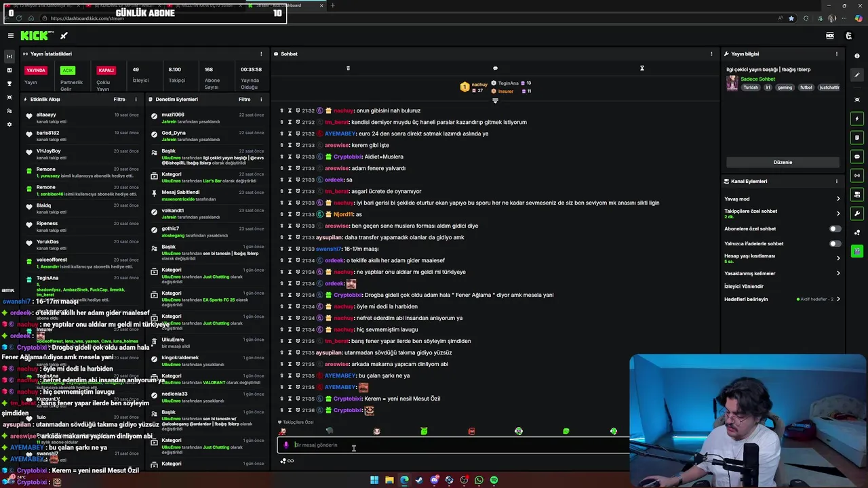Open the hamburger navigation menu
This screenshot has height=488, width=868.
pyautogui.click(x=10, y=35)
